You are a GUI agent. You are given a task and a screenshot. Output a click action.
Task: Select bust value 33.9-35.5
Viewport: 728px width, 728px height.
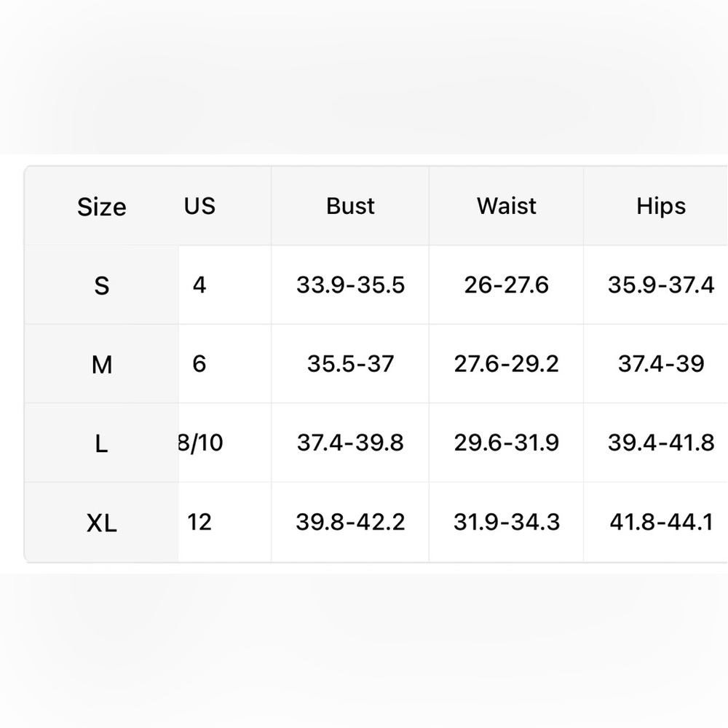[x=351, y=285]
